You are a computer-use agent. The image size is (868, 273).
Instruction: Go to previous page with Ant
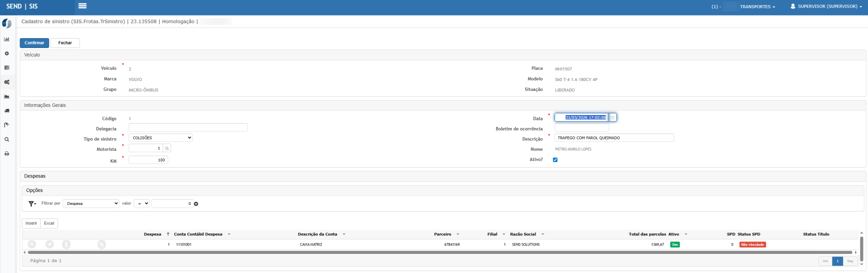pos(826,261)
